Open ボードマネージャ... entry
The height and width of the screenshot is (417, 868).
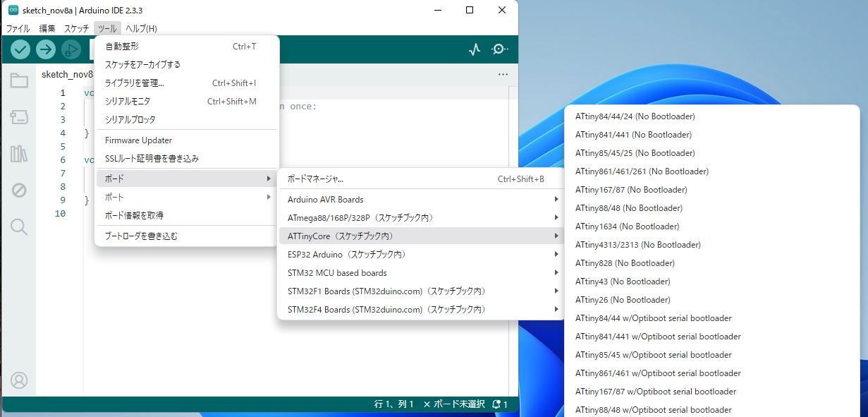421,179
